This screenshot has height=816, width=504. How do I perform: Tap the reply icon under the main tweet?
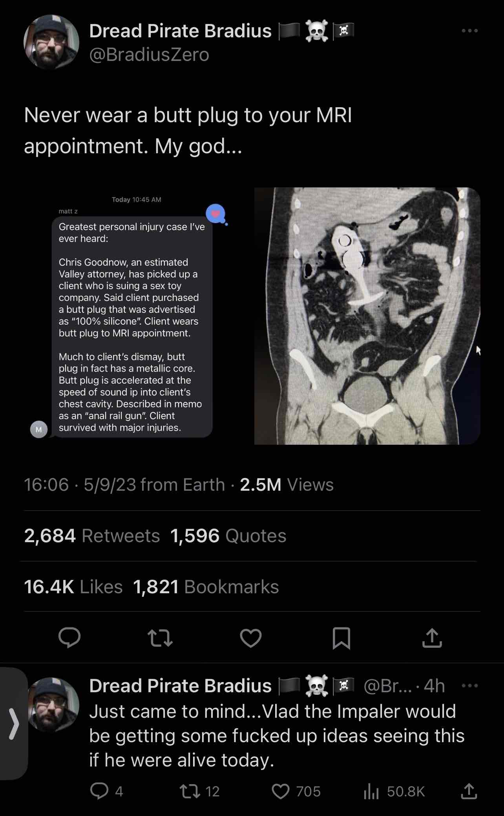[x=69, y=637]
